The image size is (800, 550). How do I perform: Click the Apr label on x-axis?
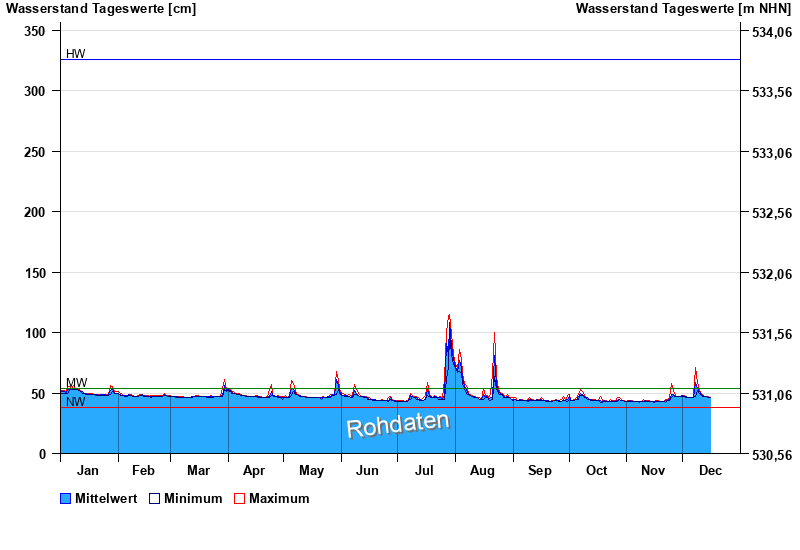click(254, 470)
